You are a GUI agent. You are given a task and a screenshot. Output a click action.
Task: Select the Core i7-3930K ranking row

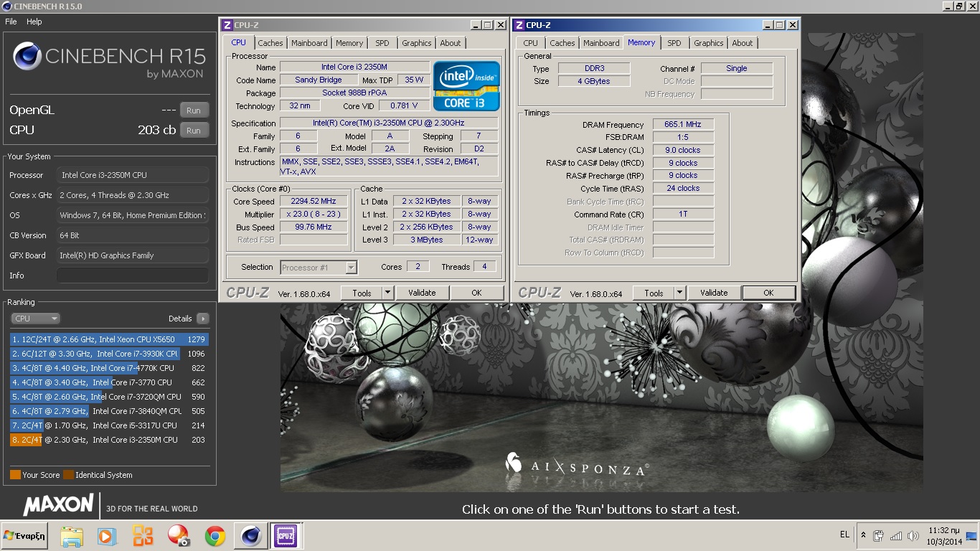coord(109,354)
